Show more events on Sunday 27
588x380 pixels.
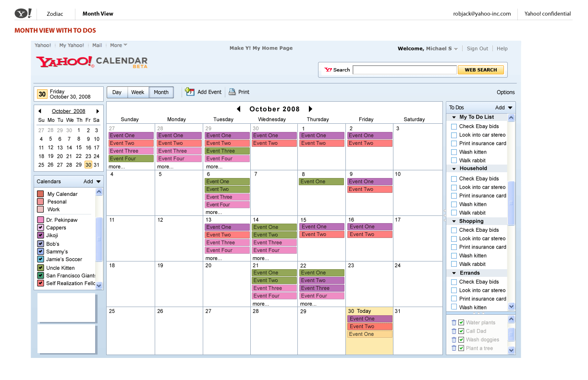point(117,167)
